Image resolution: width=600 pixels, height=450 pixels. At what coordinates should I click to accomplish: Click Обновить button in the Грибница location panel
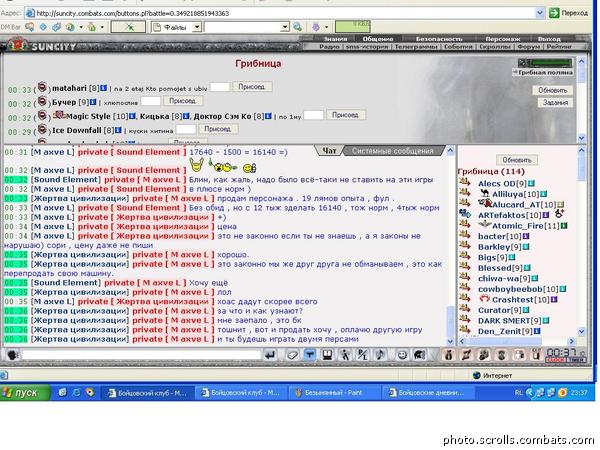553,90
